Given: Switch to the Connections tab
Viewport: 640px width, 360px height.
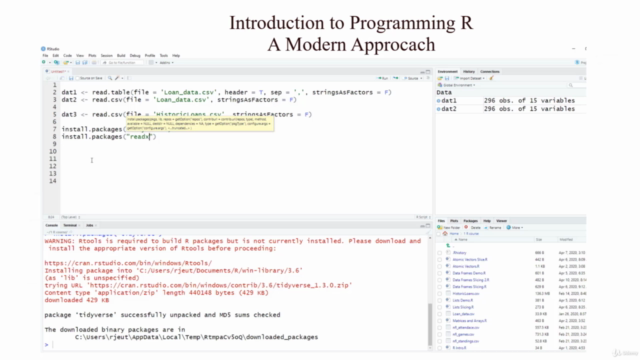Looking at the screenshot, I should coord(490,71).
